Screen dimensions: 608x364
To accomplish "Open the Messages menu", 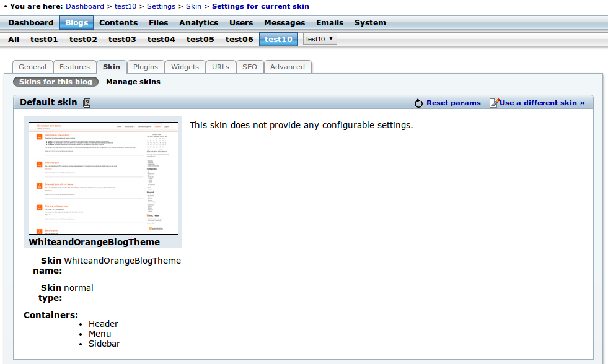I will [284, 23].
